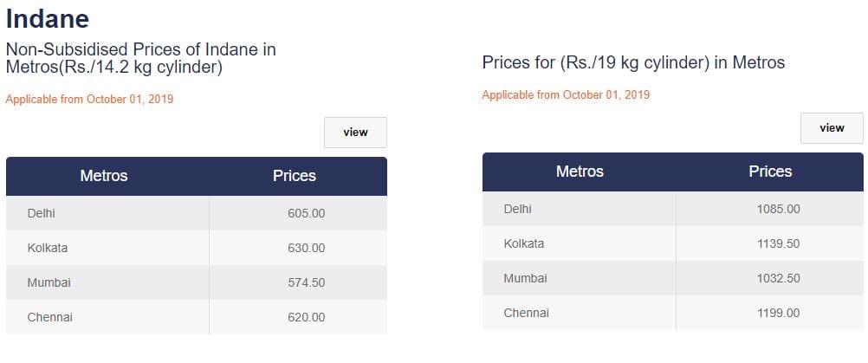Viewport: 868px width, 363px height.
Task: Open the view button for 19 kg prices
Action: coord(832,128)
